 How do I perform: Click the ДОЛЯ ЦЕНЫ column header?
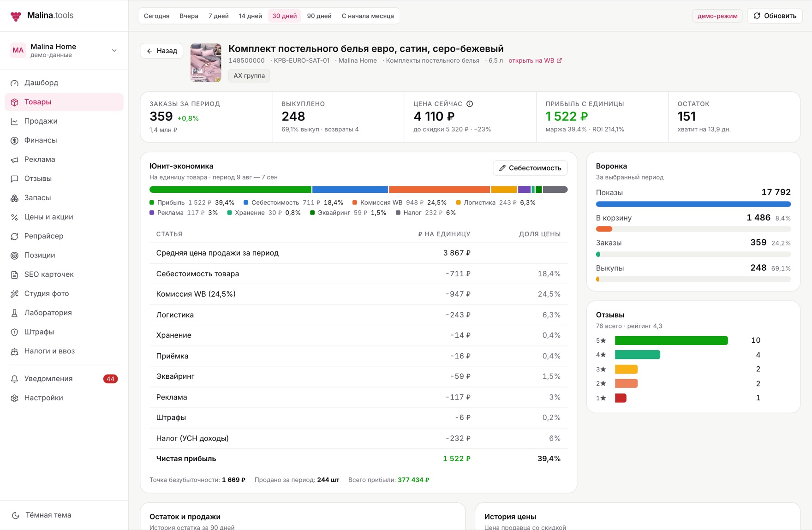tap(540, 234)
